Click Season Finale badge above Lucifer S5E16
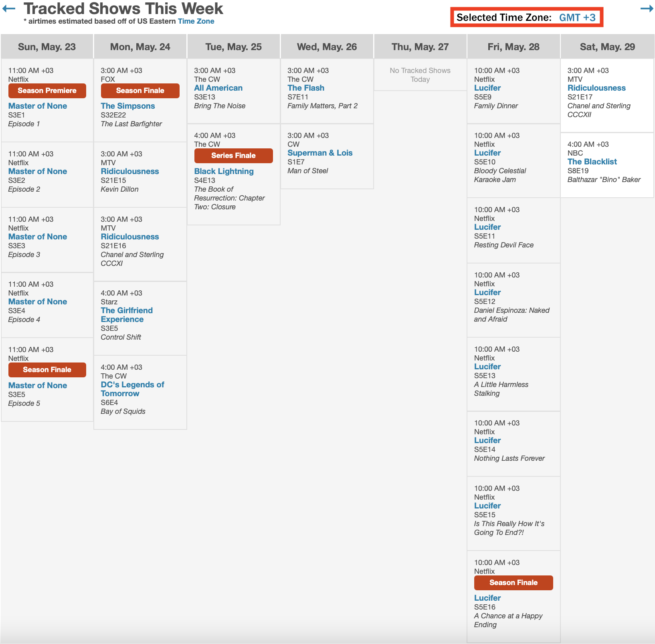This screenshot has height=644, width=655. (x=513, y=583)
